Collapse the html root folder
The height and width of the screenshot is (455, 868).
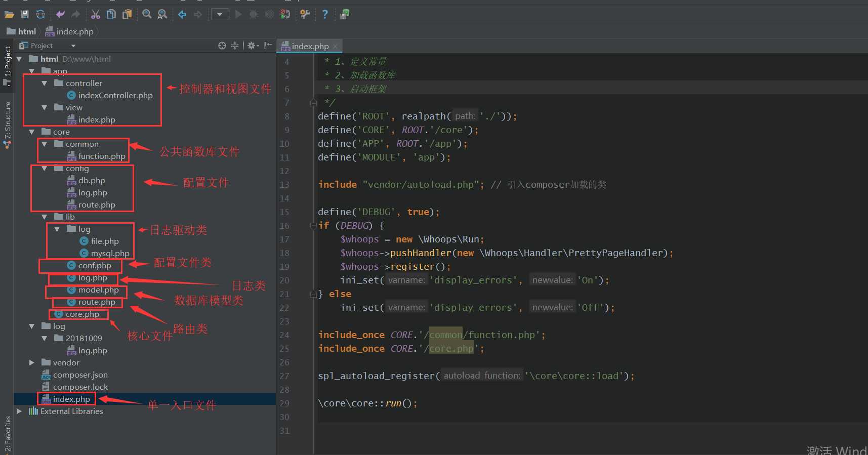[19, 59]
